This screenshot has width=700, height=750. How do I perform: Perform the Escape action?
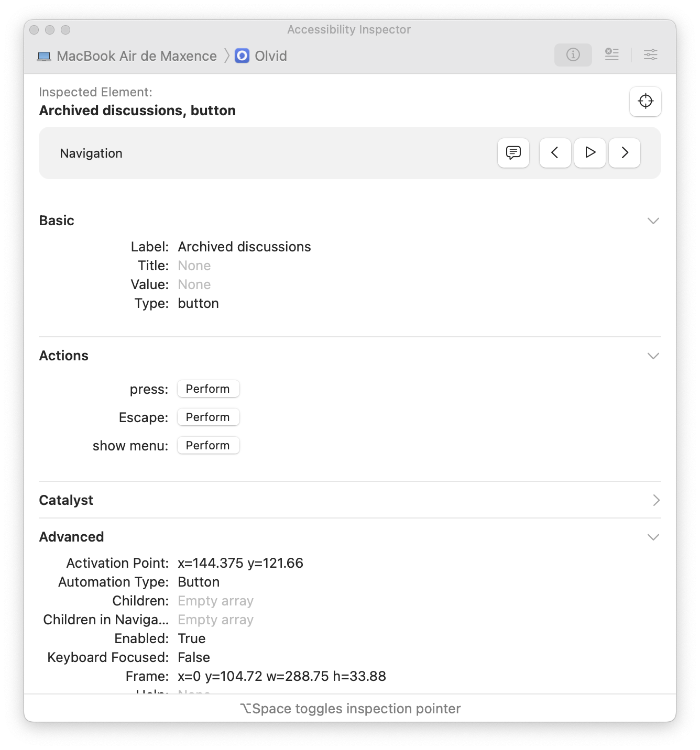(209, 417)
